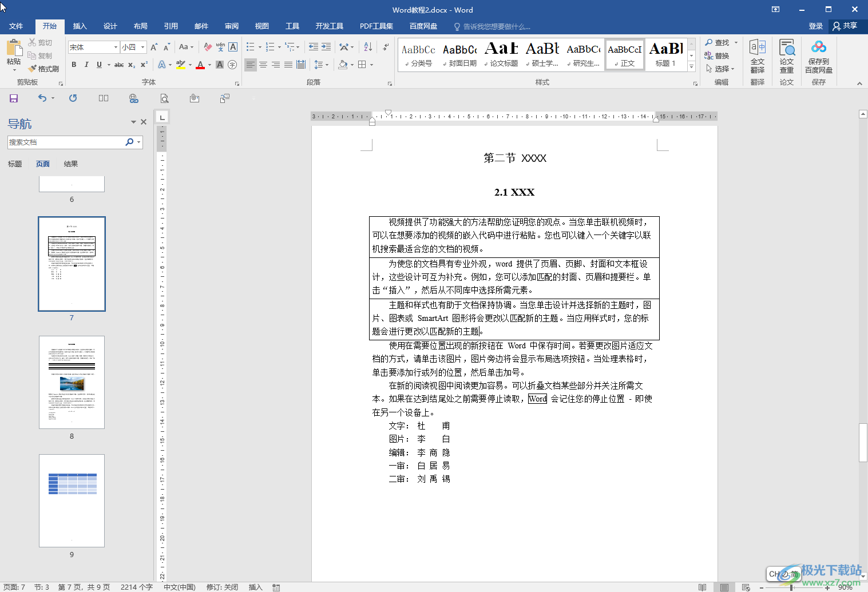Open the File (文件) menu
Image resolution: width=868 pixels, height=592 pixels.
(16, 26)
